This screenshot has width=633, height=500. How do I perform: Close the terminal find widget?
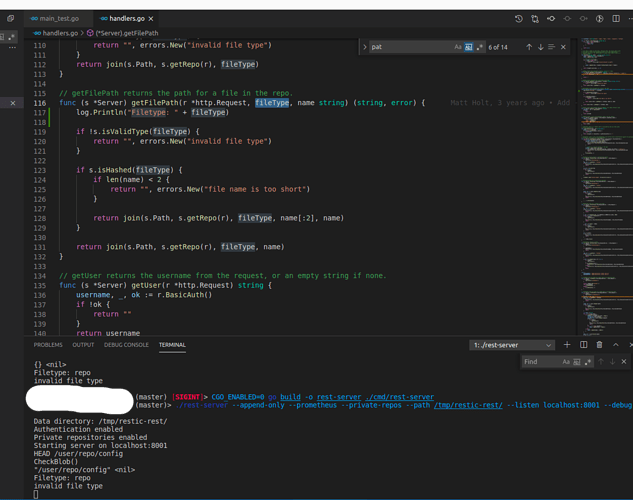pyautogui.click(x=624, y=362)
